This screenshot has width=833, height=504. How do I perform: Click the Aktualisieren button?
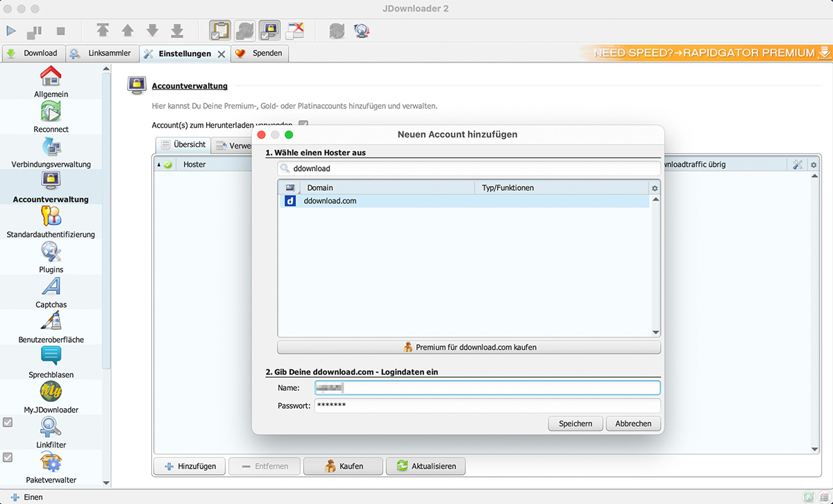tap(426, 467)
